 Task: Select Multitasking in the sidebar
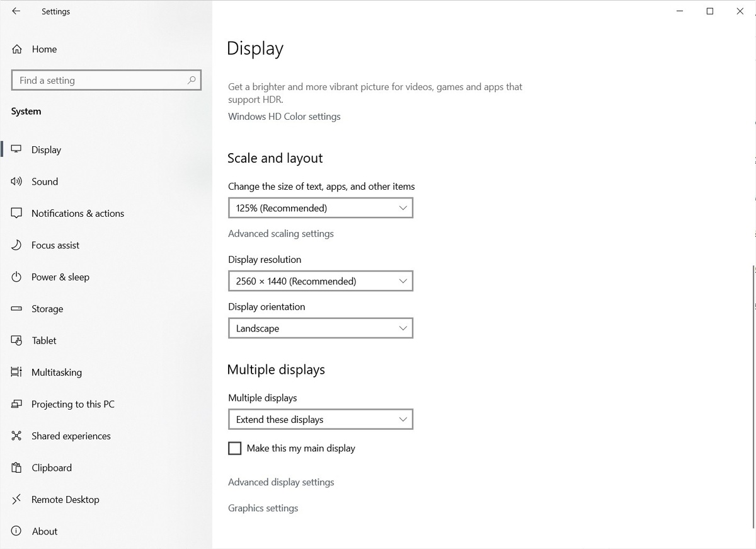(x=57, y=373)
